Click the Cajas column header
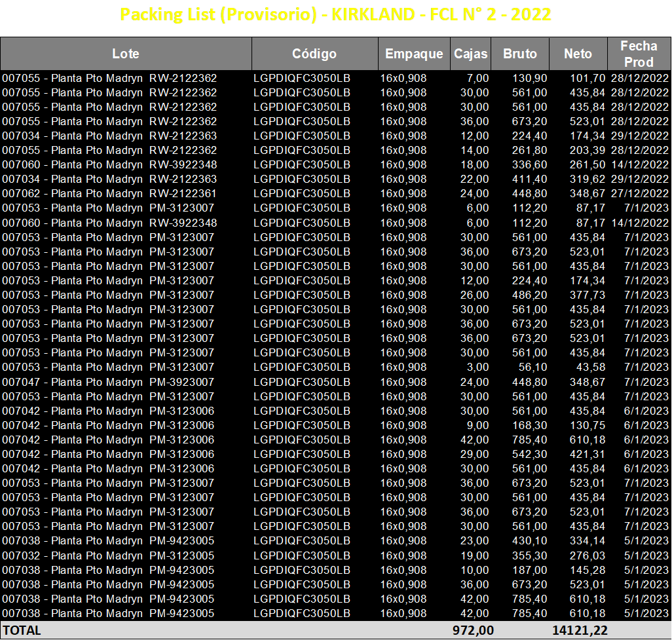The height and width of the screenshot is (640, 672). click(470, 54)
